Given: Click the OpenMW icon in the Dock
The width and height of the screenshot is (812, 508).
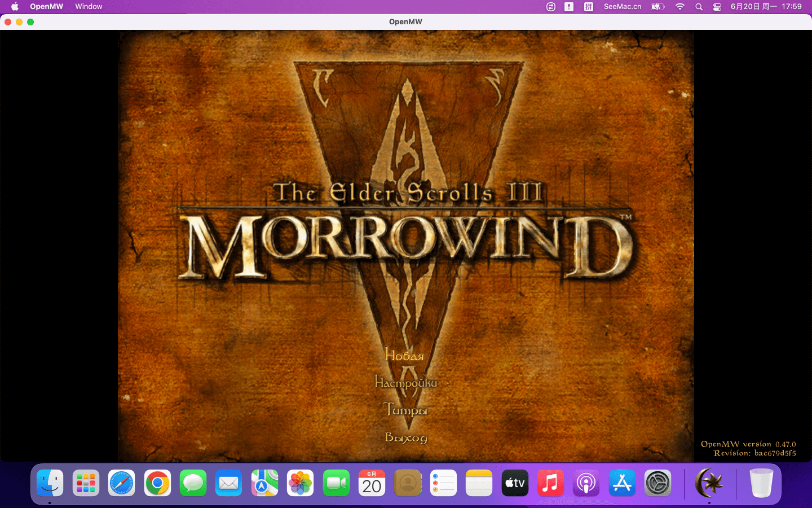Looking at the screenshot, I should click(x=709, y=483).
